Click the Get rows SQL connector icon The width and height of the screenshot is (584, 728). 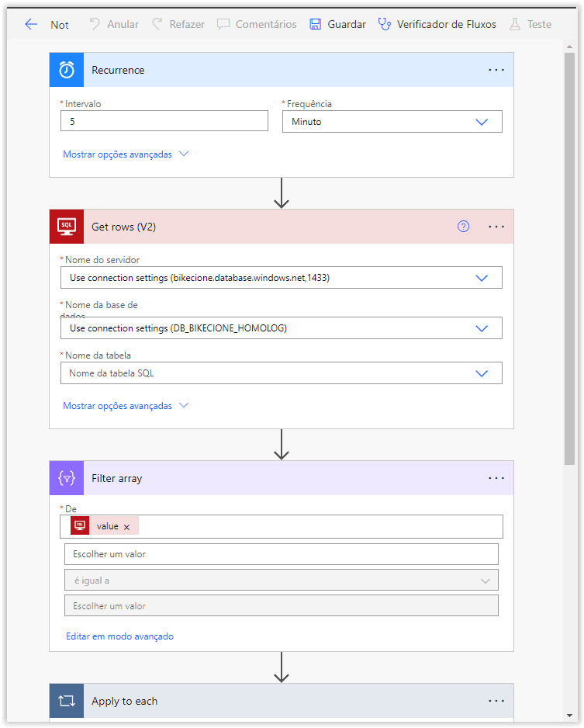(x=67, y=227)
